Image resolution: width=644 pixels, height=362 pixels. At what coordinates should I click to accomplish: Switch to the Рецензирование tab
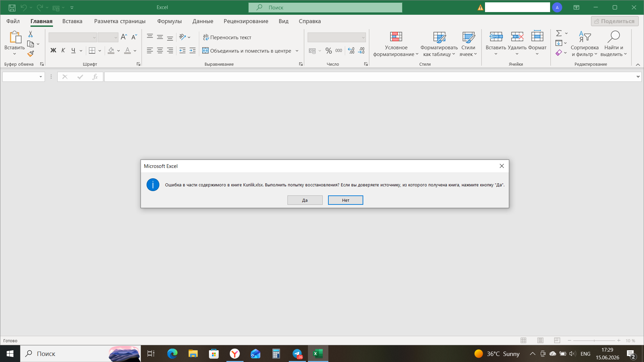[x=246, y=21]
